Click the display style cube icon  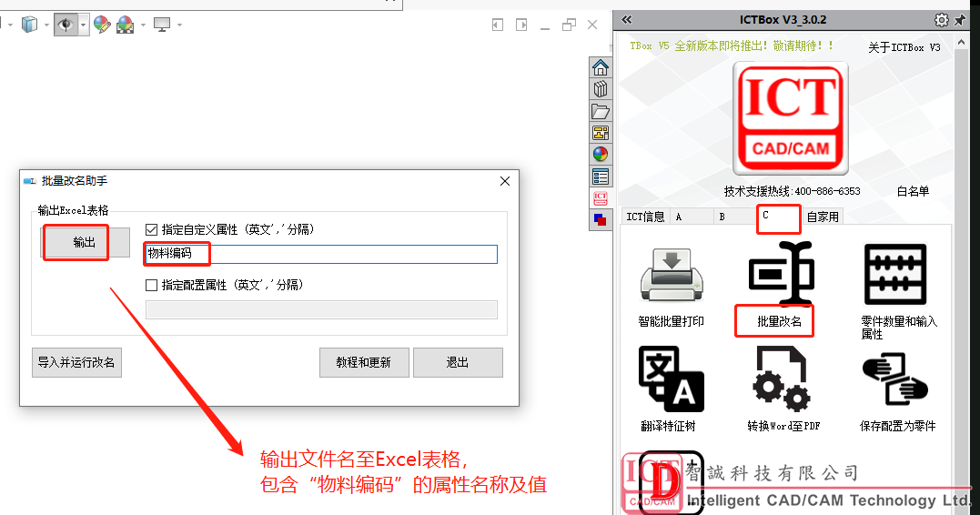29,25
